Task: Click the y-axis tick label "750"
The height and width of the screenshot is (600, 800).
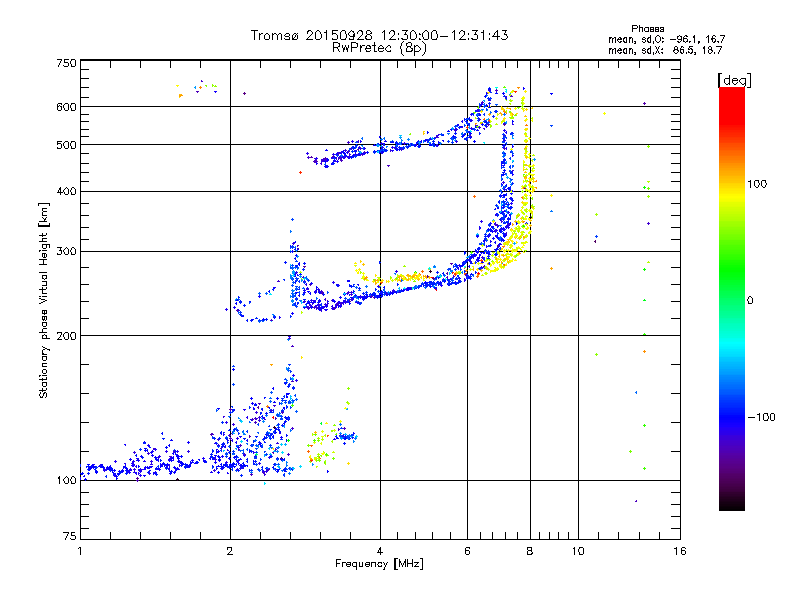Action: point(66,63)
